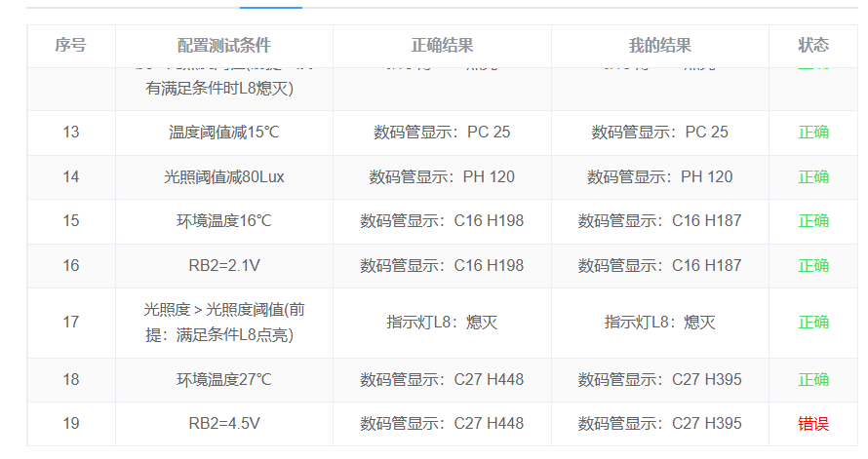Screen dimensions: 868x459
Task: Click the 环境温度16℃ condition cell
Action: [x=223, y=221]
